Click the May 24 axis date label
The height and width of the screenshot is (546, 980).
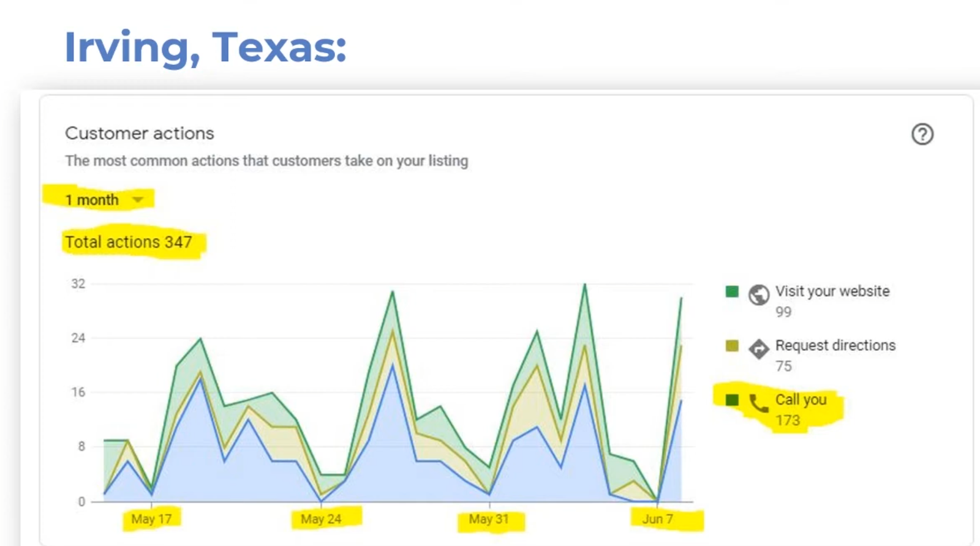[x=321, y=519]
